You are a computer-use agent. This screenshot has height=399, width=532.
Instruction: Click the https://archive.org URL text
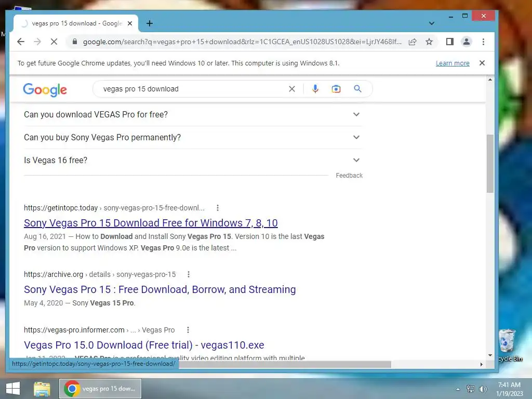[x=54, y=274]
